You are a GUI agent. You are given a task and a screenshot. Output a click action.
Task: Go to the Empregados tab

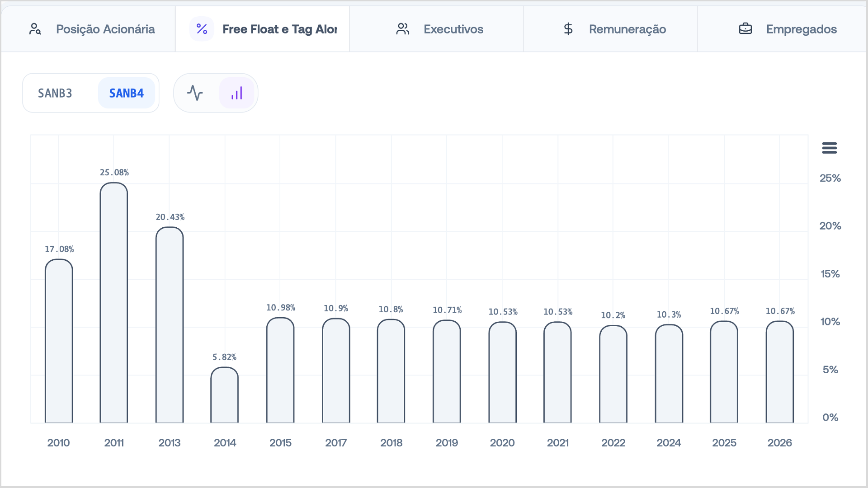782,29
